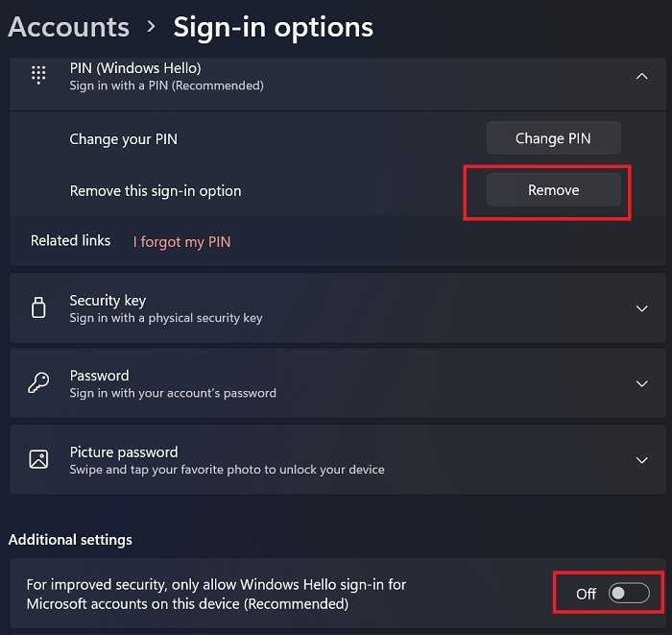
Task: Collapse the PIN (Windows Hello) section
Action: [x=641, y=77]
